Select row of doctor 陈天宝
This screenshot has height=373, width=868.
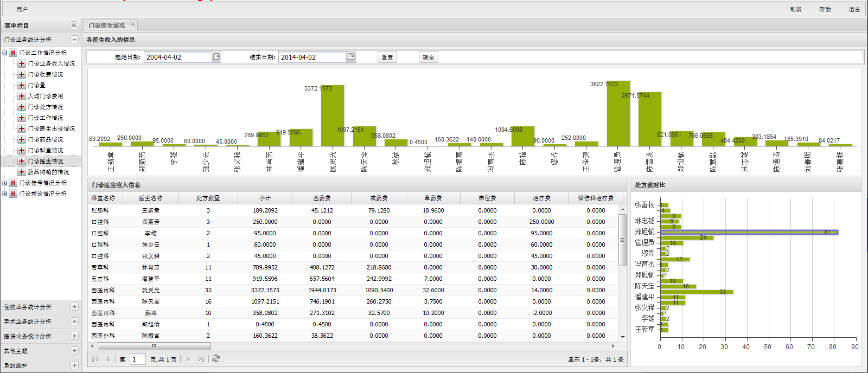click(353, 301)
